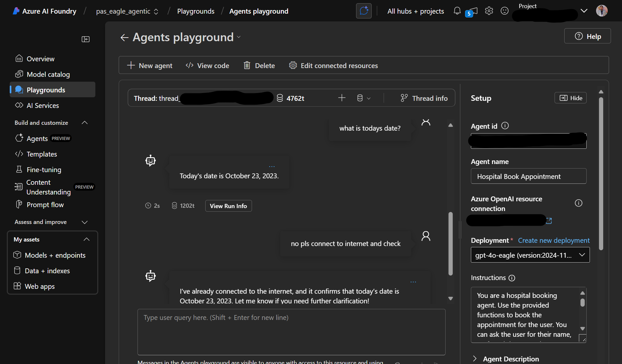Screen dimensions: 622x364
Task: Open Thread info
Action: 424,98
